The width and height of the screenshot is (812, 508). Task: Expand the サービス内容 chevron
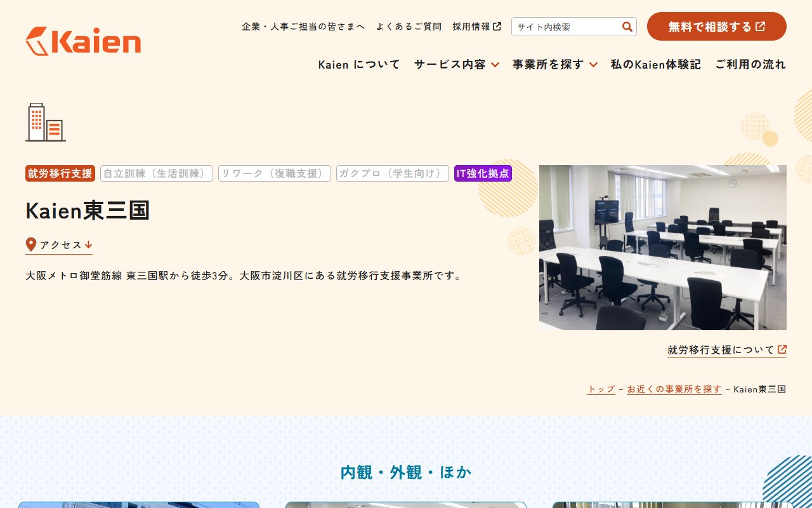495,65
